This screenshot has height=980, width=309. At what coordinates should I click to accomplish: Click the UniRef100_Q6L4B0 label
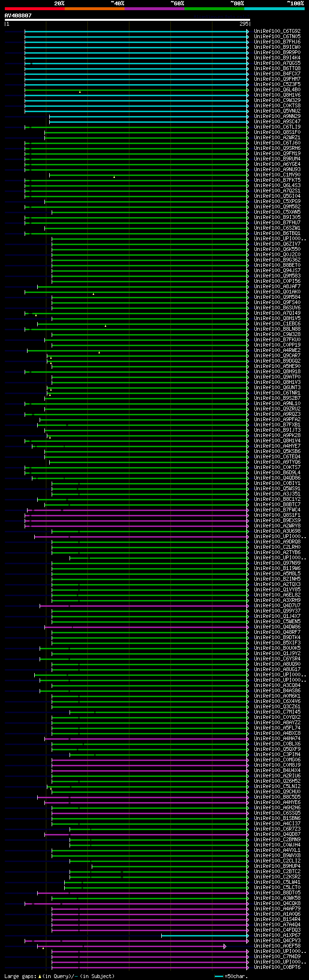(x=277, y=90)
